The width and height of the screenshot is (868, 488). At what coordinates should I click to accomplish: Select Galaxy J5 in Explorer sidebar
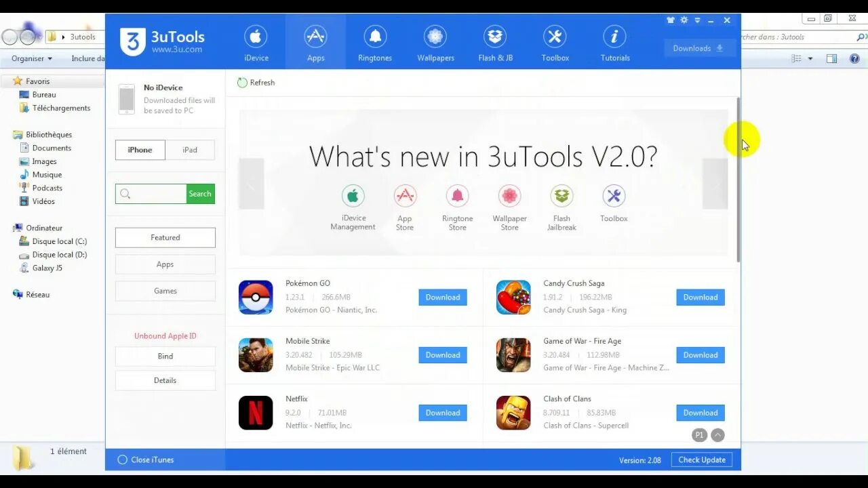[41, 268]
